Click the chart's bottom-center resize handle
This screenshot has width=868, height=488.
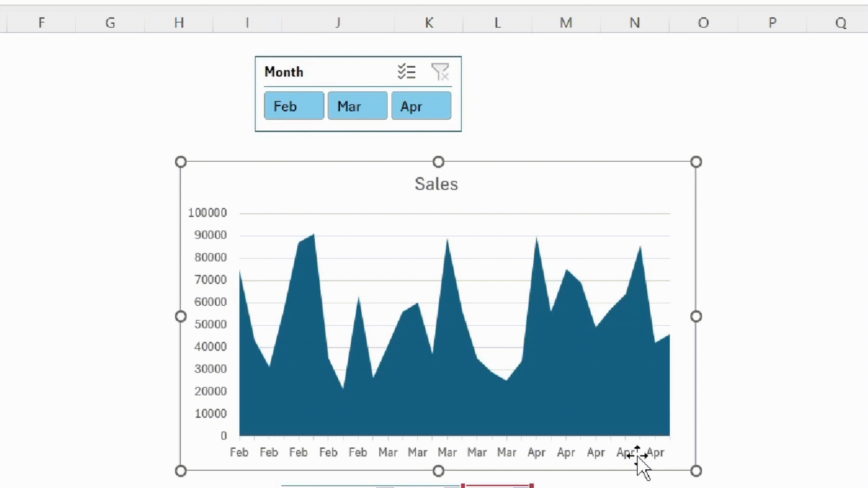tap(438, 471)
